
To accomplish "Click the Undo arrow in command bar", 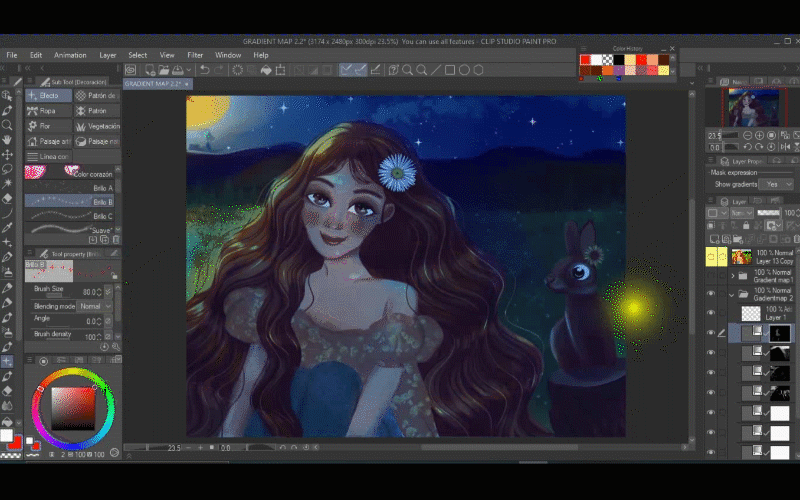I will click(x=204, y=70).
